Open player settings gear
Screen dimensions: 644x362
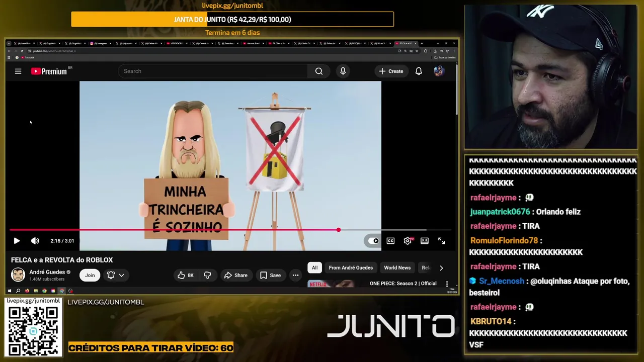coord(408,241)
